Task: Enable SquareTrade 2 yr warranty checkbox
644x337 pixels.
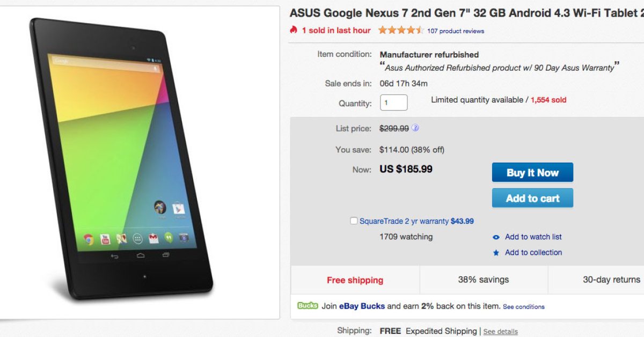Action: (354, 221)
